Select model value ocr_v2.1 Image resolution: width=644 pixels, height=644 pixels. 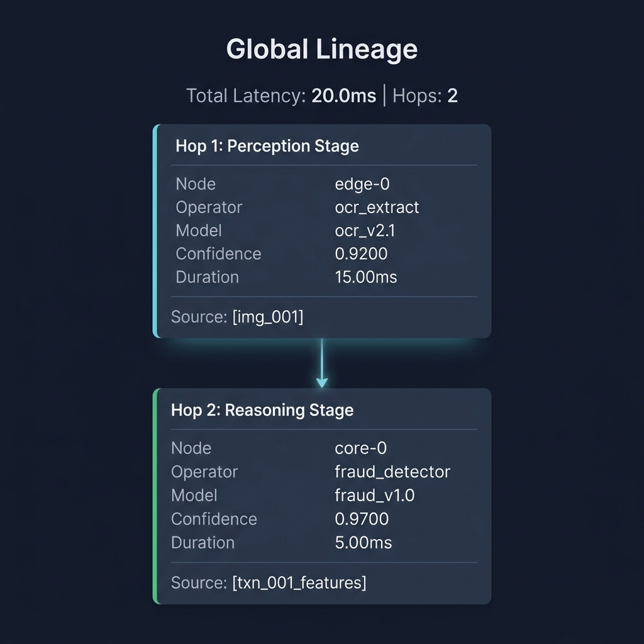coord(365,230)
